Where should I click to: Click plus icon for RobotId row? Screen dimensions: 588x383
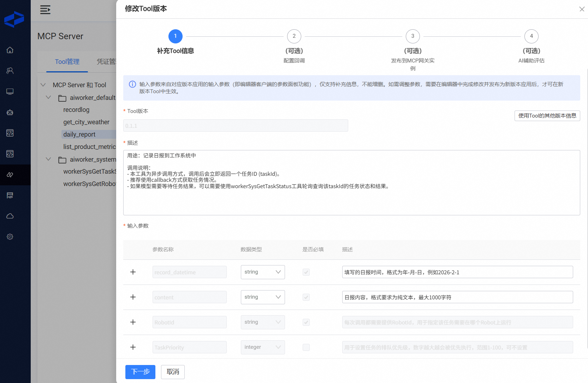[x=133, y=322]
